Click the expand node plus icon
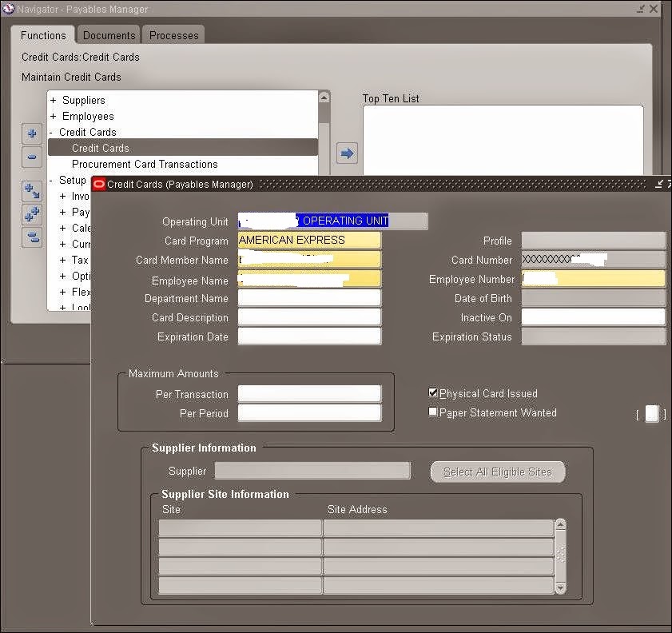This screenshot has height=633, width=672. coord(31,134)
